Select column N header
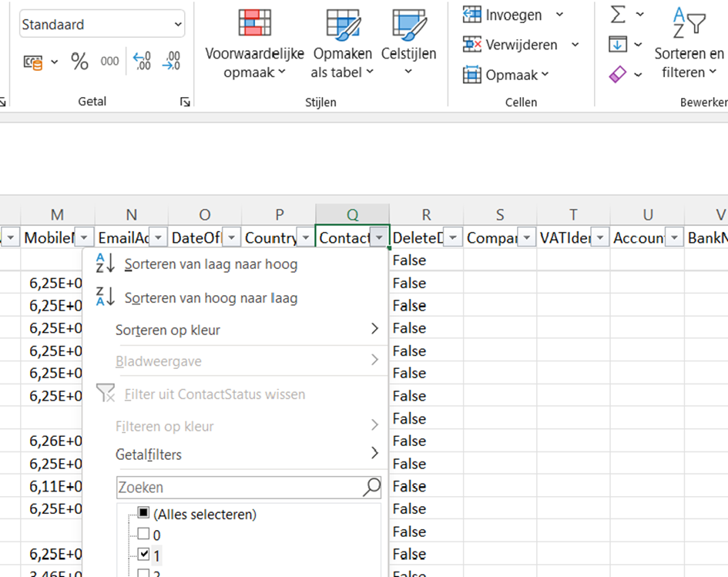The image size is (728, 577). [x=132, y=214]
